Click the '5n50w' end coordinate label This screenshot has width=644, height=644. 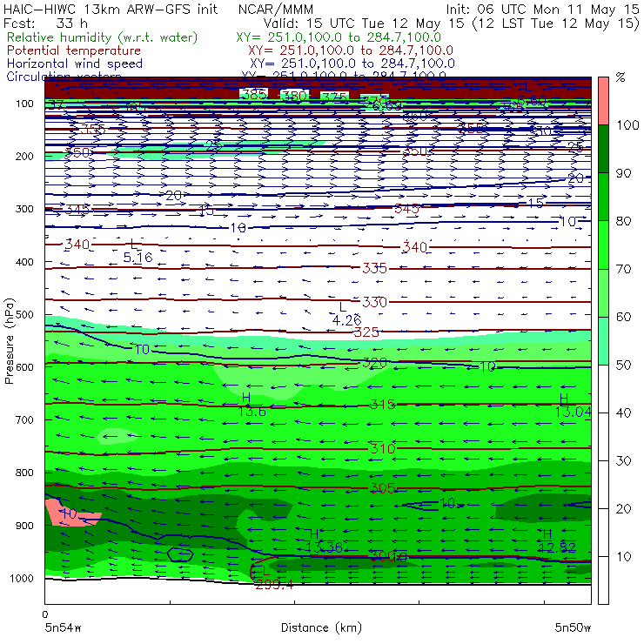[573, 627]
